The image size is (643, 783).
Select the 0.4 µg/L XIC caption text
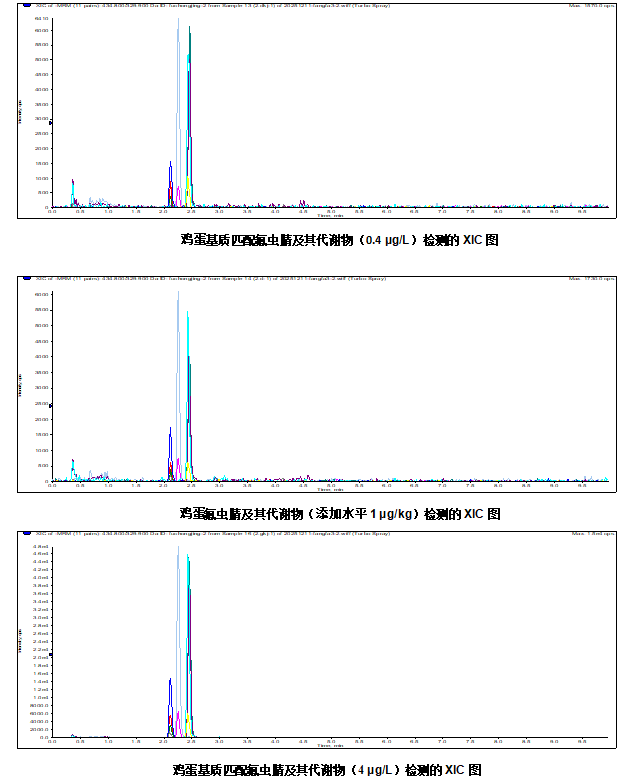pyautogui.click(x=339, y=240)
